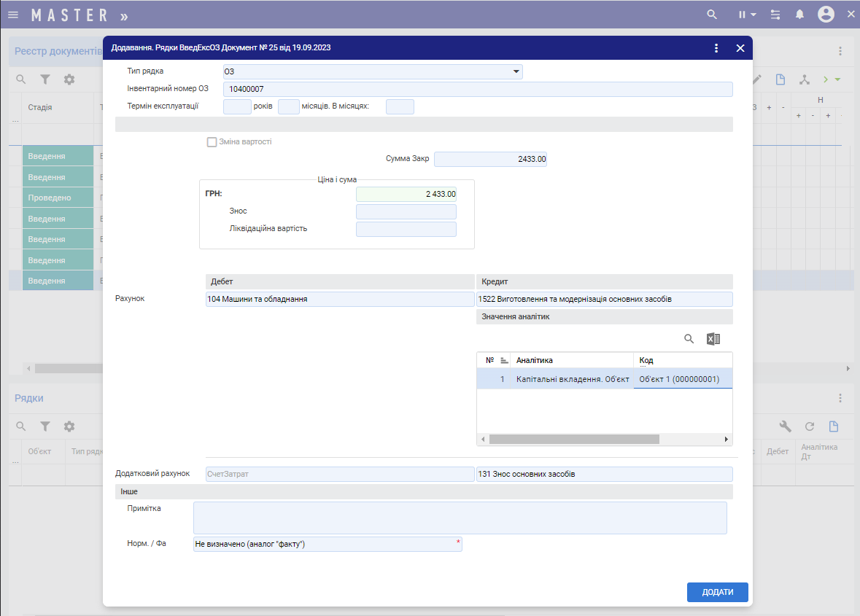Screen dimensions: 860x616
Task: Click the Код column header
Action: point(682,360)
